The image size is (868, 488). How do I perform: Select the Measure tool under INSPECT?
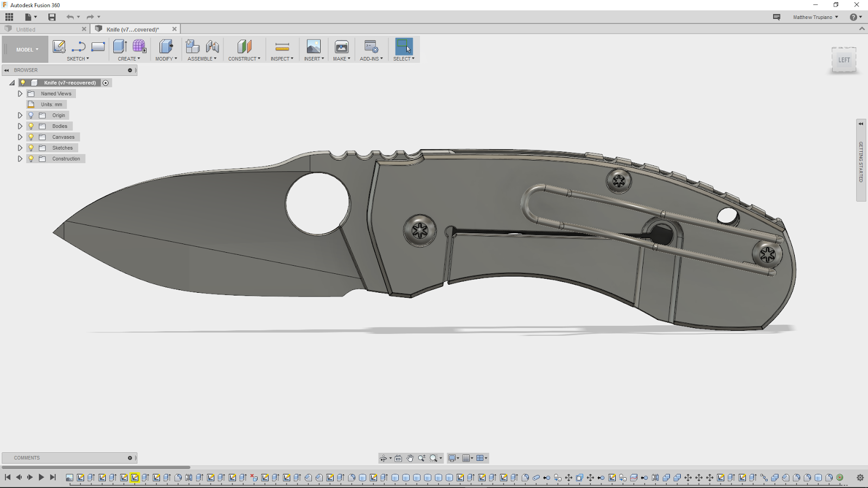282,48
